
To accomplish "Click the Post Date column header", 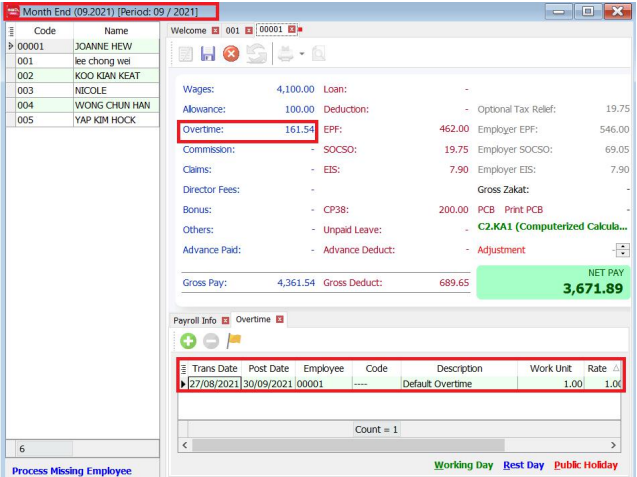I will (269, 369).
